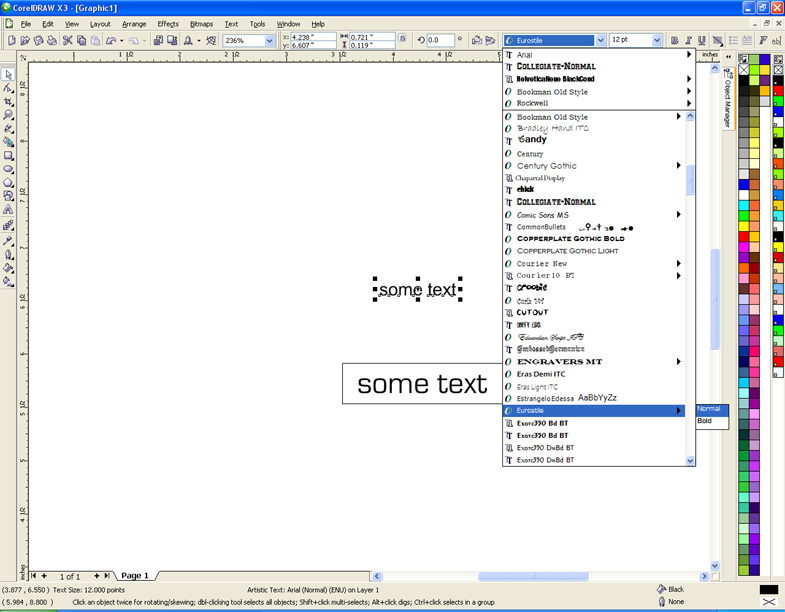Click the Black fill swatch in status bar

pyautogui.click(x=768, y=589)
